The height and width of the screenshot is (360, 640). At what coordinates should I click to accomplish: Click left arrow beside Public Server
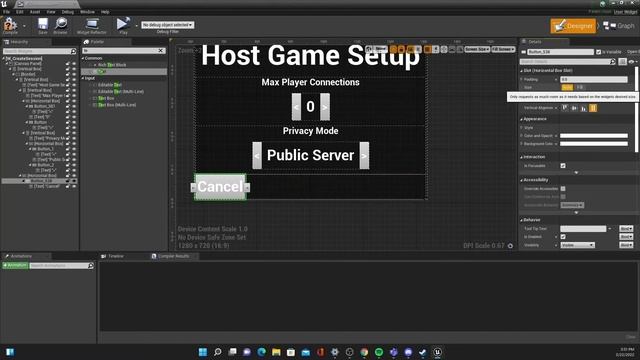[x=257, y=156]
